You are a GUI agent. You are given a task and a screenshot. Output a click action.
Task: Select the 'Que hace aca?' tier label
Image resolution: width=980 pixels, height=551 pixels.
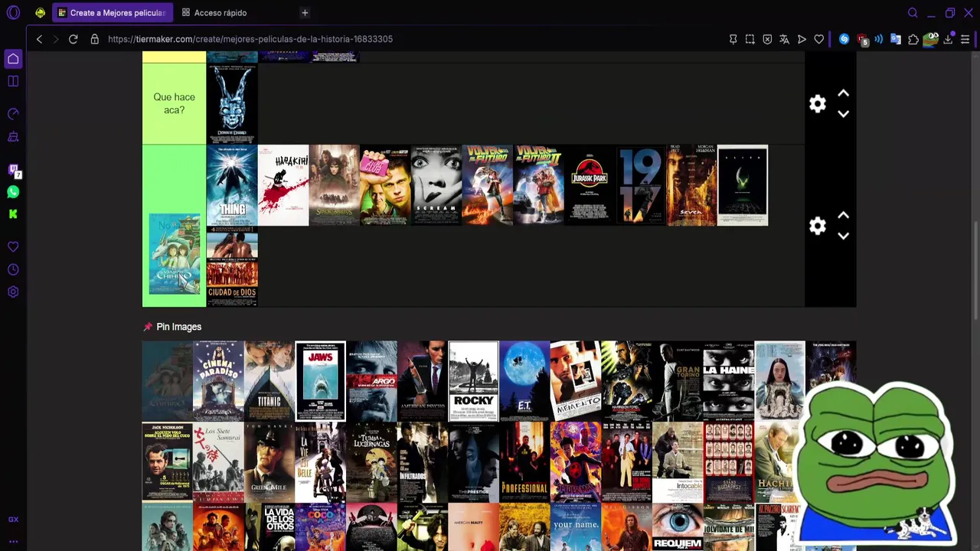[x=174, y=103]
